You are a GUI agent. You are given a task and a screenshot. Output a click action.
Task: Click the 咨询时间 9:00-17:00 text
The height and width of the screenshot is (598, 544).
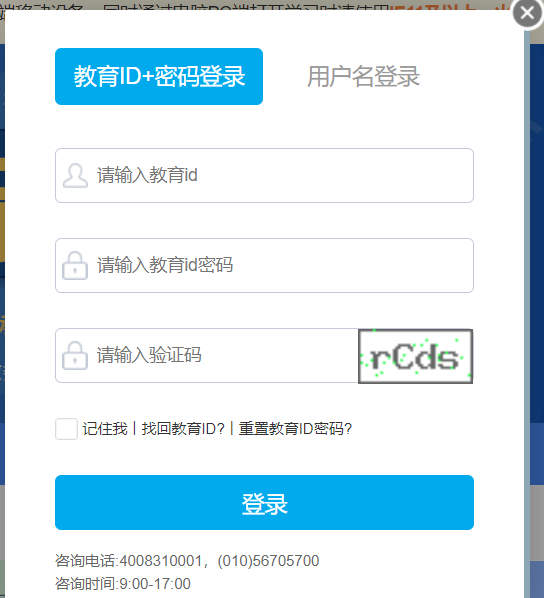pos(123,584)
